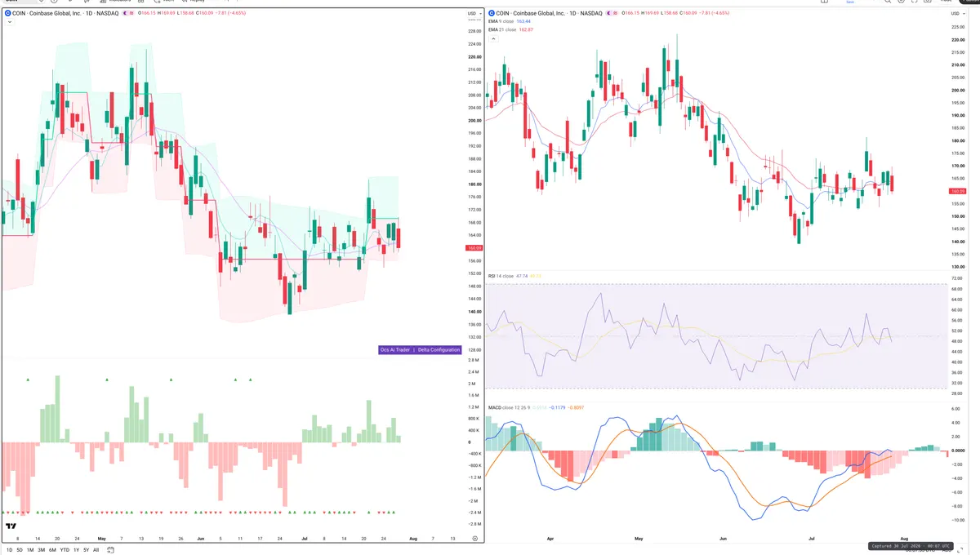Set range to 5D
980x555 pixels.
point(20,550)
